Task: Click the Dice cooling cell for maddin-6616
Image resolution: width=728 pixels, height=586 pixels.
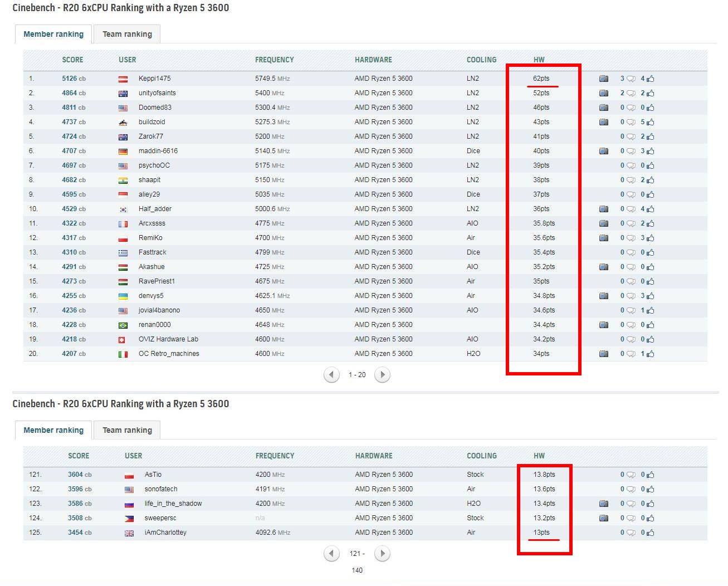Action: (473, 151)
